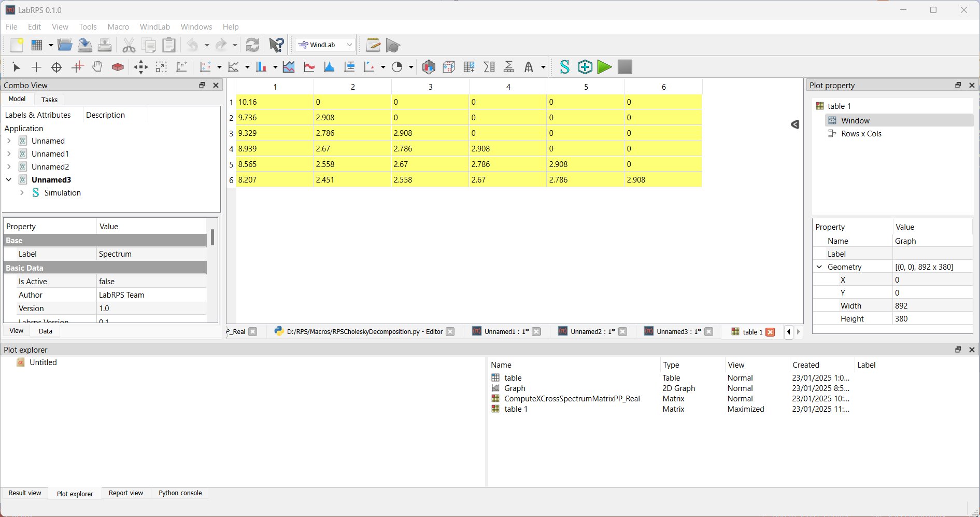Expand the Unnamed1 tree node
980x517 pixels.
point(9,153)
